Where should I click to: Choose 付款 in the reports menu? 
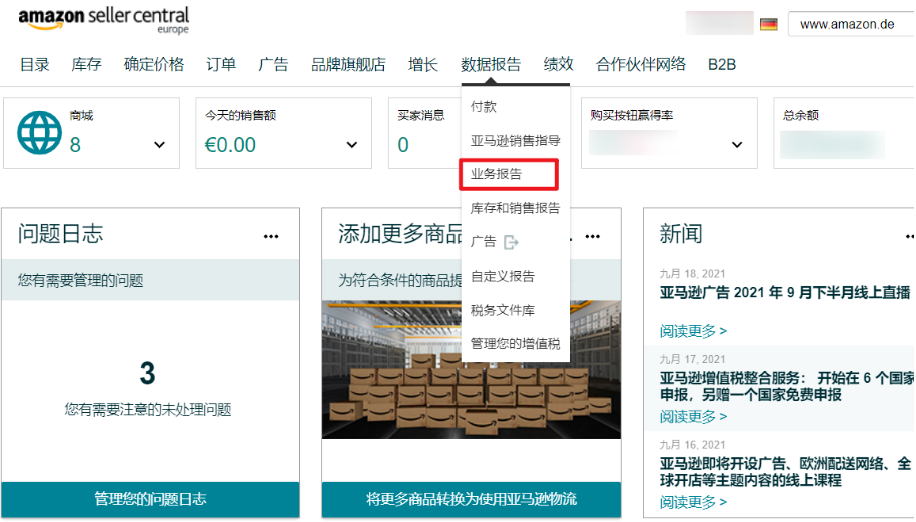(x=484, y=106)
